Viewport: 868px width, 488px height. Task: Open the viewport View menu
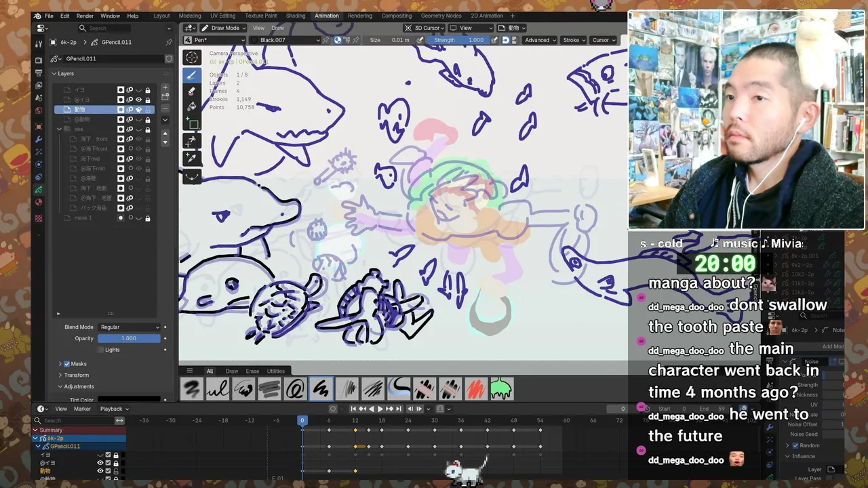(258, 28)
